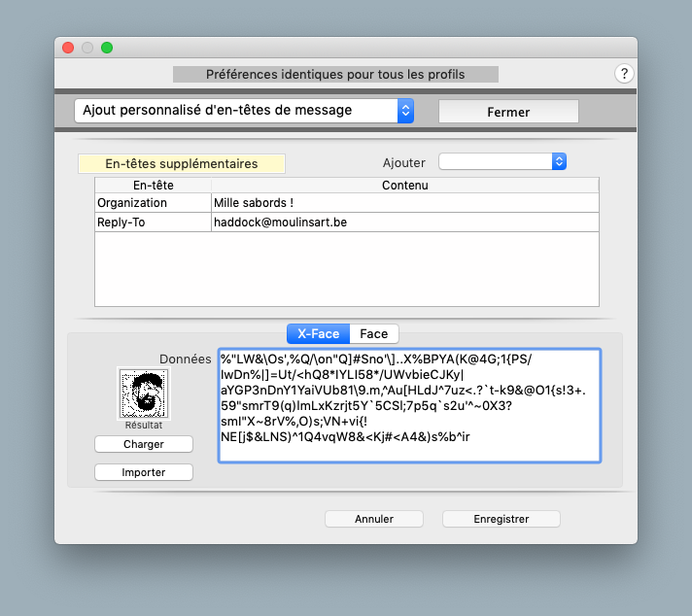Click the X-Face result portrait thumbnail

tap(143, 394)
